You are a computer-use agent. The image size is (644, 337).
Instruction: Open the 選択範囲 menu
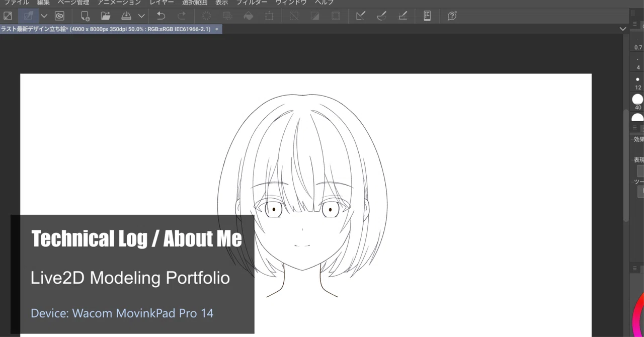[x=195, y=3]
